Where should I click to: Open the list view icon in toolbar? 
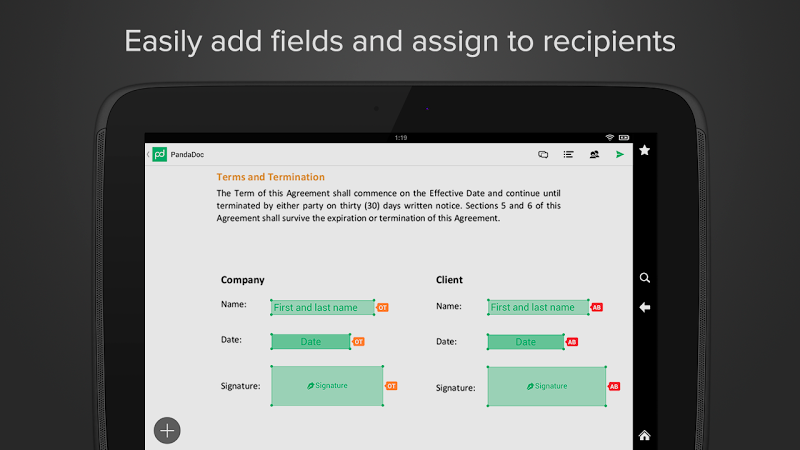coord(568,154)
